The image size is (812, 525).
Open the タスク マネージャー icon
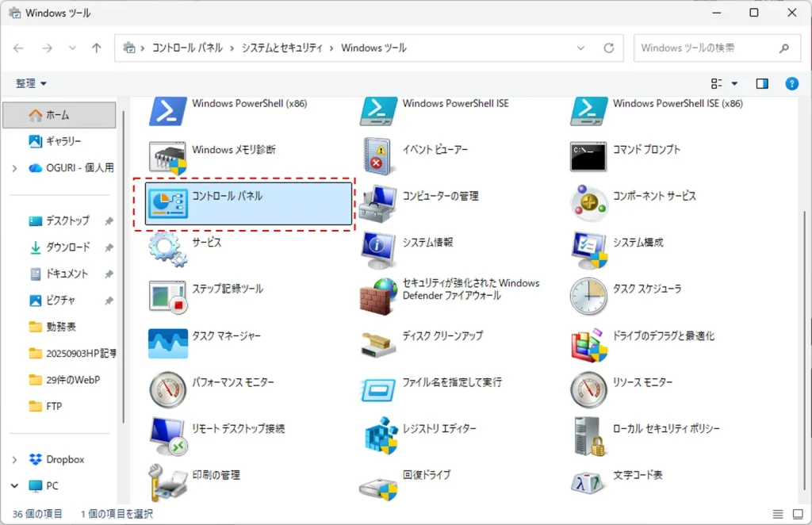coord(167,343)
